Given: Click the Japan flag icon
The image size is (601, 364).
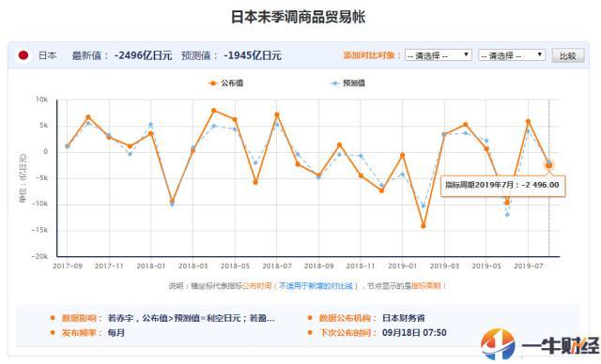Looking at the screenshot, I should [23, 55].
